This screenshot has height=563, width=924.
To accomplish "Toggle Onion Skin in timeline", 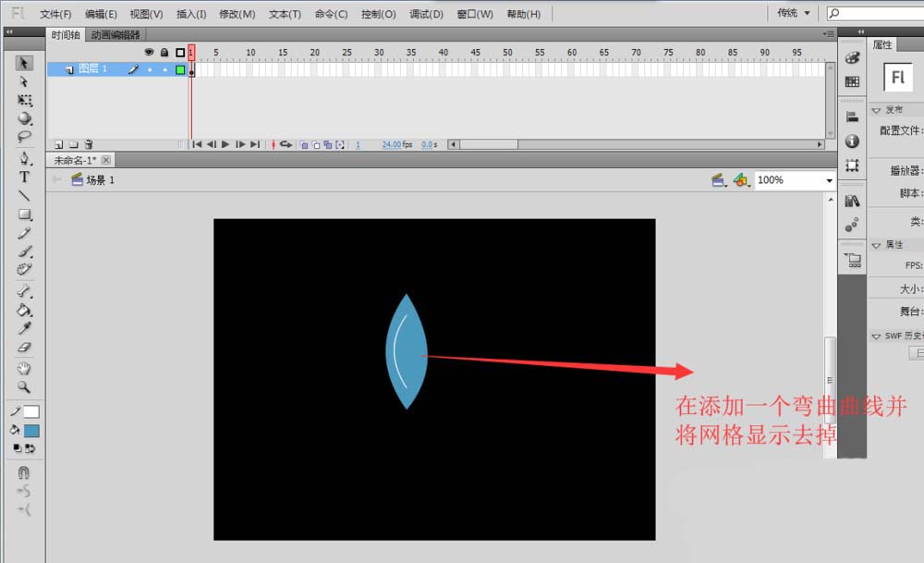I will coord(304,144).
